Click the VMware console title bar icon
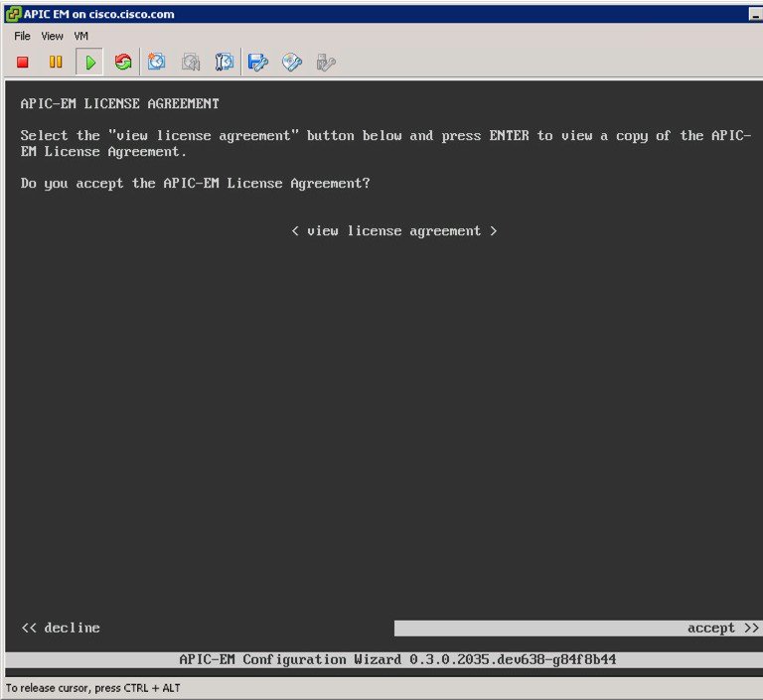The height and width of the screenshot is (700, 763). (13, 14)
